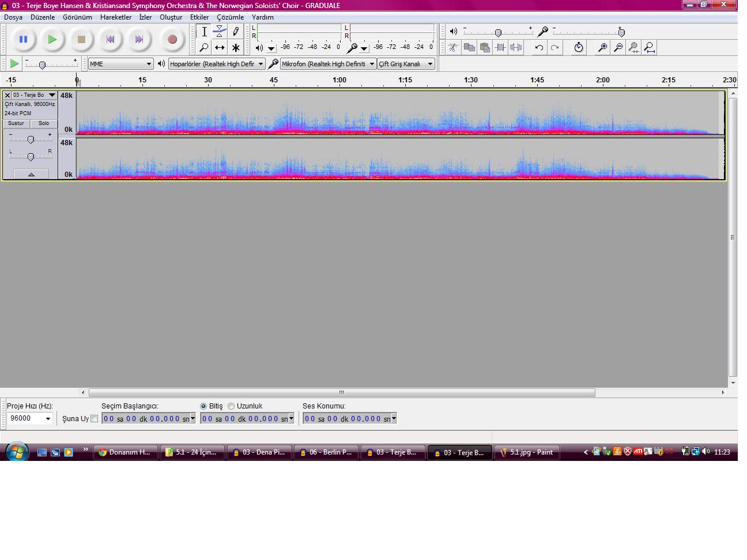Screen dimensions: 747x560
Task: Click the Paste icon in edit toolbar
Action: (x=485, y=47)
